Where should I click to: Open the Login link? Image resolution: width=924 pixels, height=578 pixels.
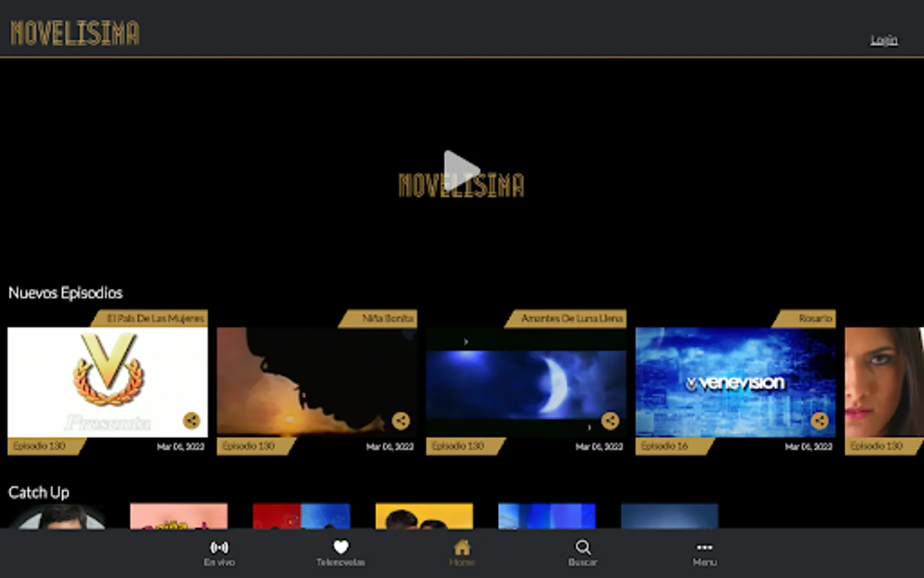click(884, 40)
